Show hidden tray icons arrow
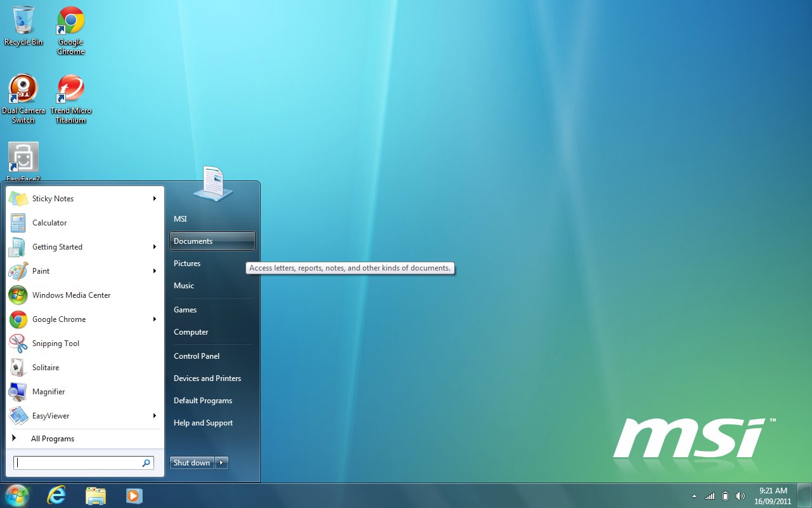Screen dimensions: 812x508 pos(694,496)
